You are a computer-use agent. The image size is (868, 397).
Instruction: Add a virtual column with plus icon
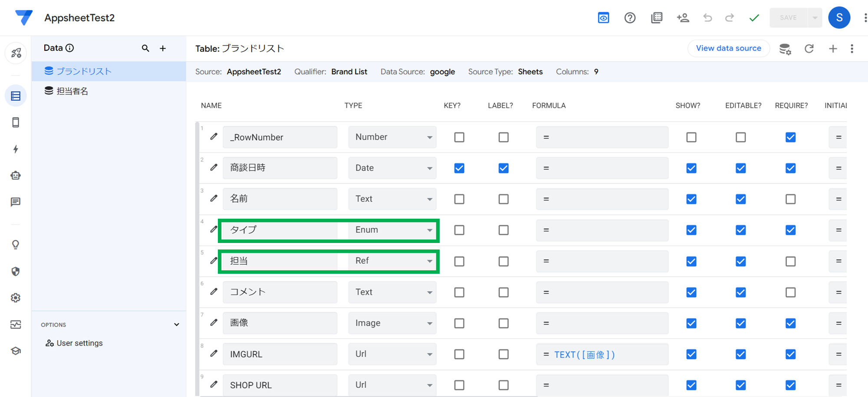[833, 49]
